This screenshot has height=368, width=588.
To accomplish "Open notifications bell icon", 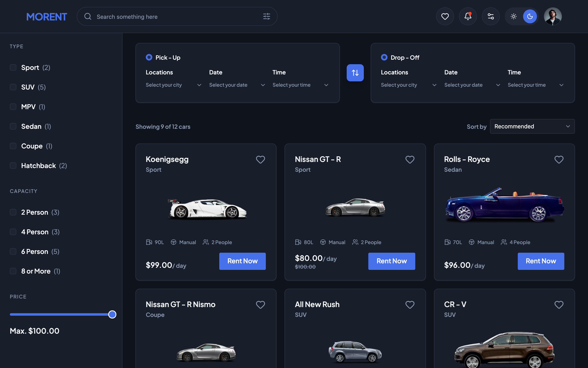I will coord(468,16).
